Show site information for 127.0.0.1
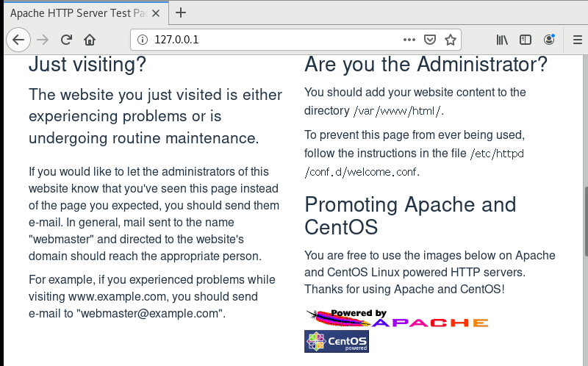Viewport: 588px width, 366px height. [x=143, y=40]
